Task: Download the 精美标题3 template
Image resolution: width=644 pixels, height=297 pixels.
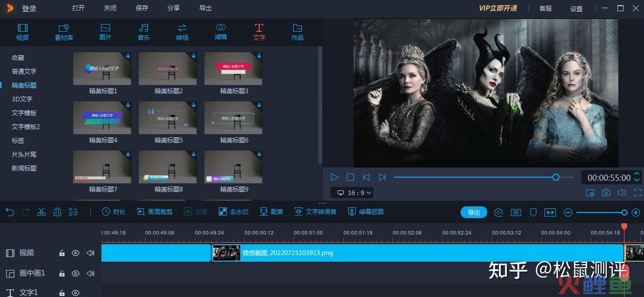Action: [x=259, y=56]
